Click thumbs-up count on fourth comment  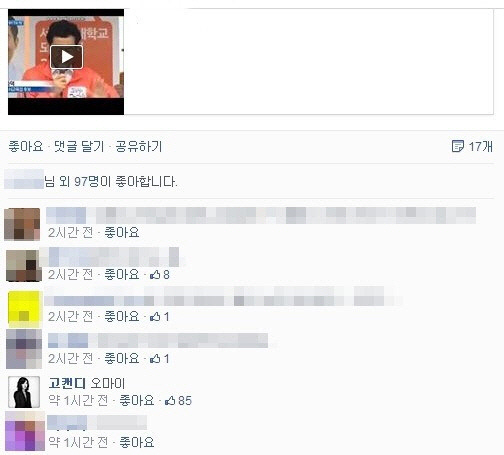tap(160, 359)
